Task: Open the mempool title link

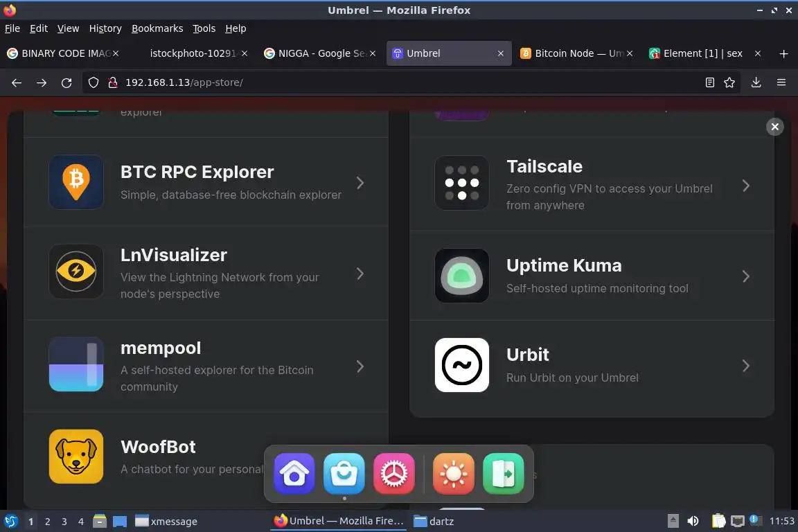Action: (161, 348)
